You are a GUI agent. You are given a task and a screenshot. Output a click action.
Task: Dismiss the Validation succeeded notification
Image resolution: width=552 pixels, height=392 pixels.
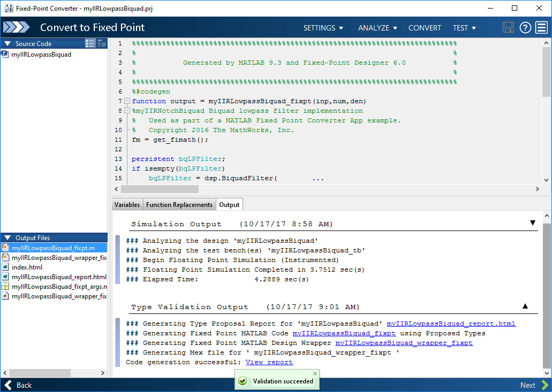pos(315,373)
